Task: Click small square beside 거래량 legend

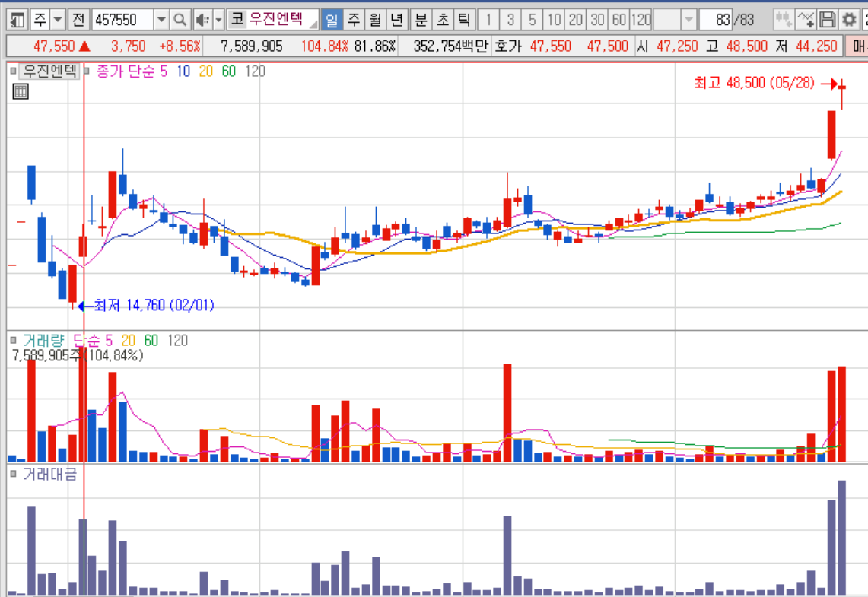Action: click(x=13, y=340)
